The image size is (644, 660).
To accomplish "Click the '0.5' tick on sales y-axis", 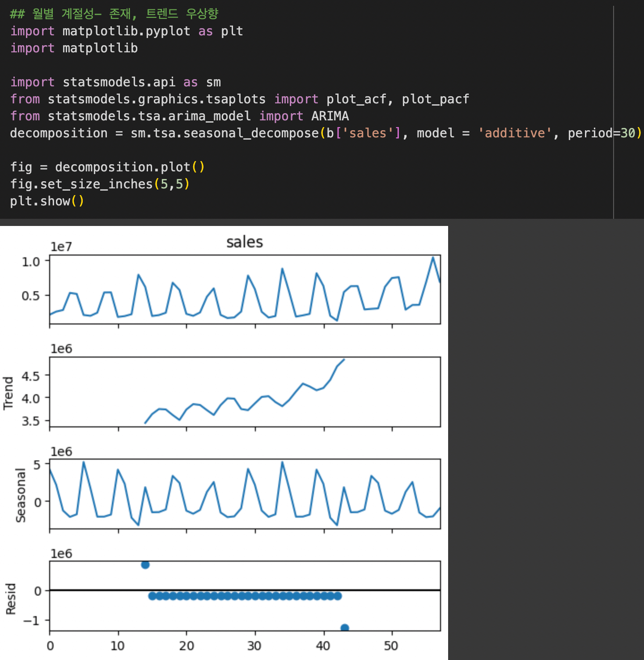I will 31,296.
